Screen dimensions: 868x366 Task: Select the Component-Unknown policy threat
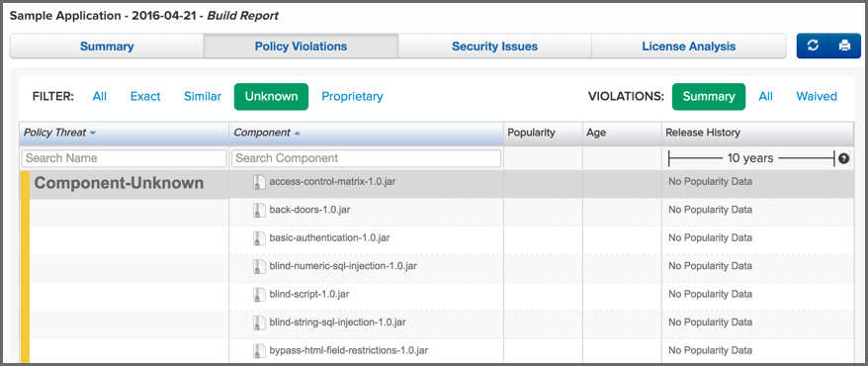[119, 183]
